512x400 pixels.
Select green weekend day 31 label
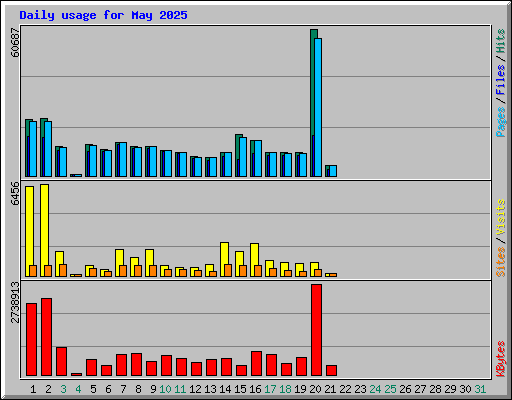480,389
